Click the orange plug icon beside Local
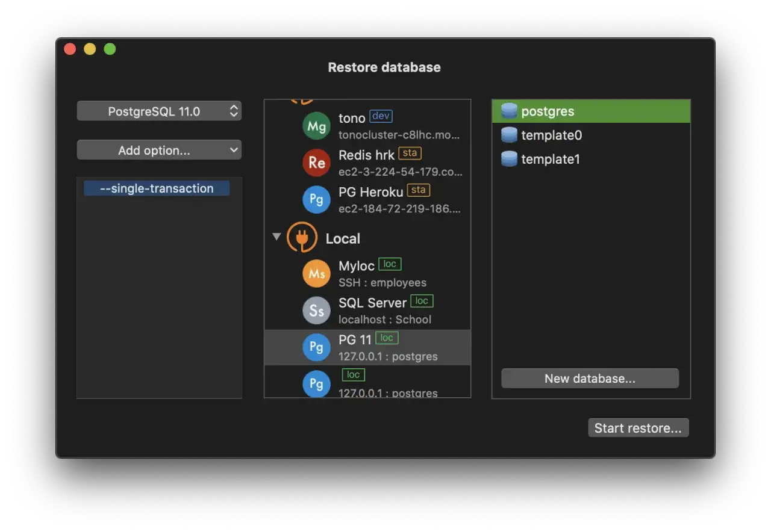 (x=302, y=237)
